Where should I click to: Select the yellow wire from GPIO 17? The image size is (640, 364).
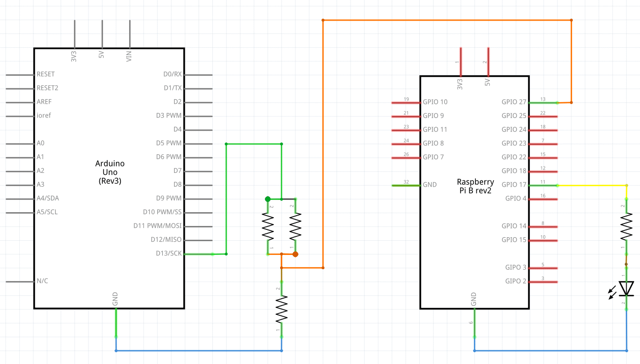tap(592, 186)
